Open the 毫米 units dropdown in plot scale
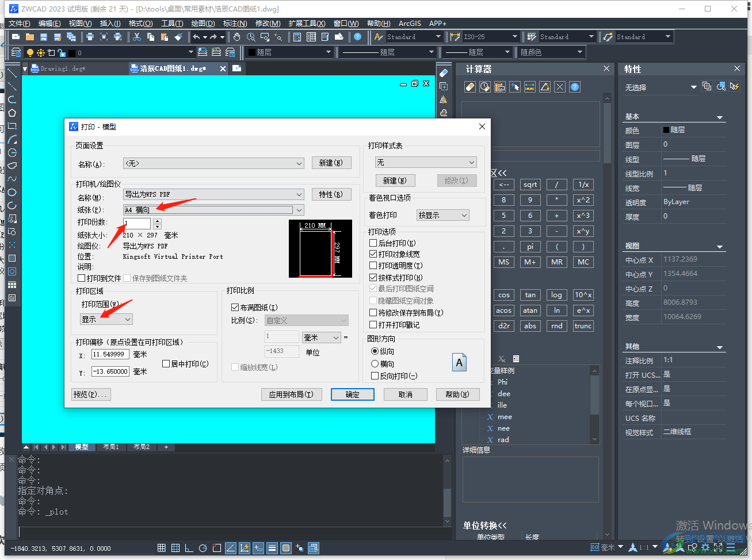 point(322,337)
